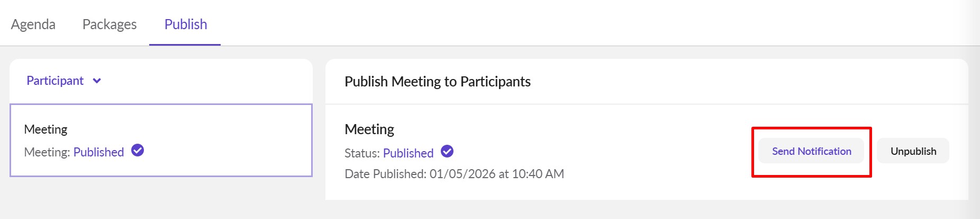Click the 'Meeting:' label in left card
The height and width of the screenshot is (219, 980).
(x=47, y=152)
